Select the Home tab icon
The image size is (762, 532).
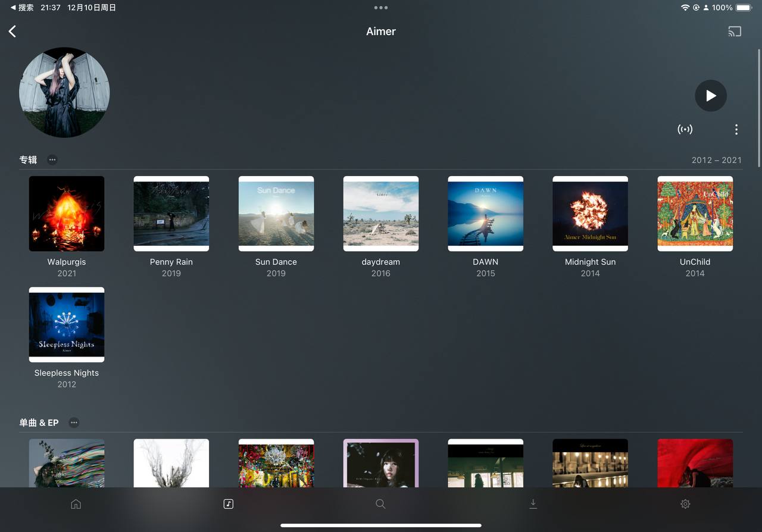[76, 503]
